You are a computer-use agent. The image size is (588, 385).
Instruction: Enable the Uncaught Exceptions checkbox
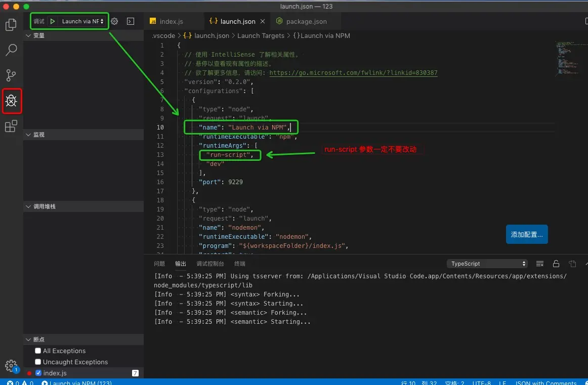[x=38, y=362]
